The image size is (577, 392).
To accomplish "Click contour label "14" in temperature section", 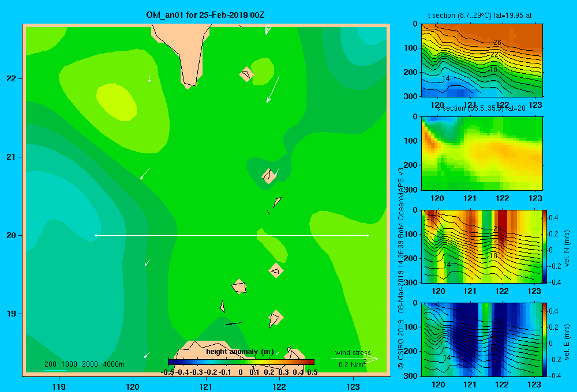I will coord(445,78).
